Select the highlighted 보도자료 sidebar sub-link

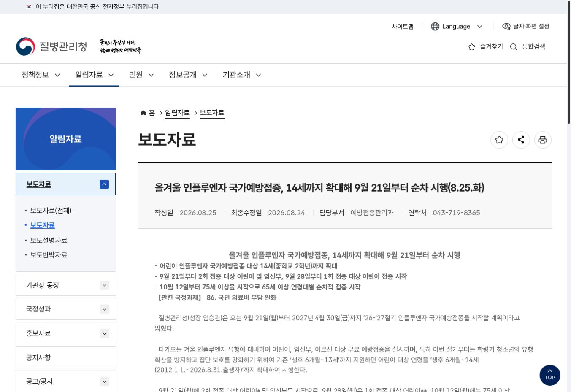(x=42, y=225)
